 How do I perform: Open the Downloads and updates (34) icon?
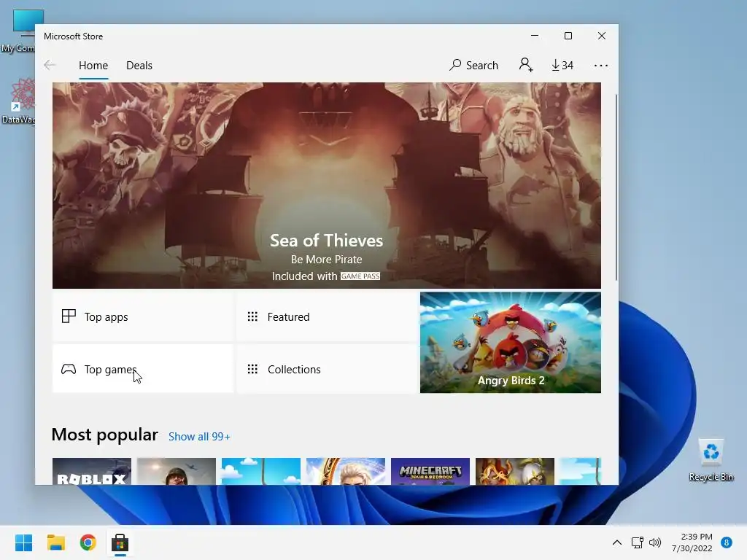562,65
